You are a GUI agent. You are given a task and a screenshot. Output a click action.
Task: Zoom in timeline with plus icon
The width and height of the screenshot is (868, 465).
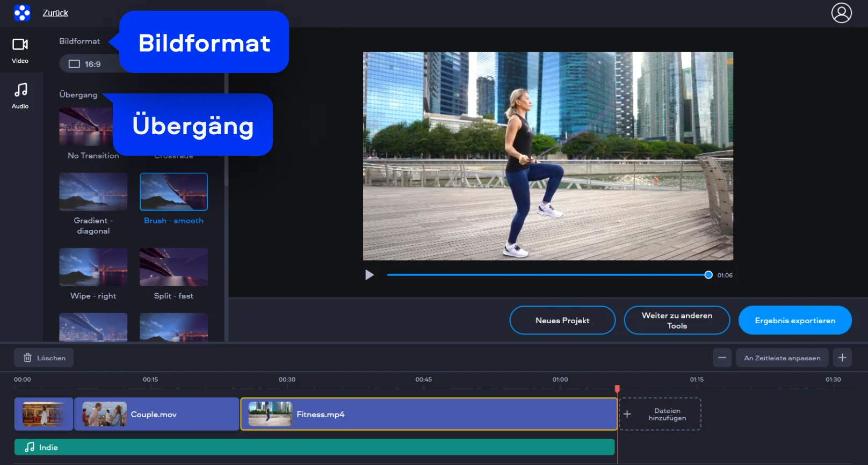(842, 358)
